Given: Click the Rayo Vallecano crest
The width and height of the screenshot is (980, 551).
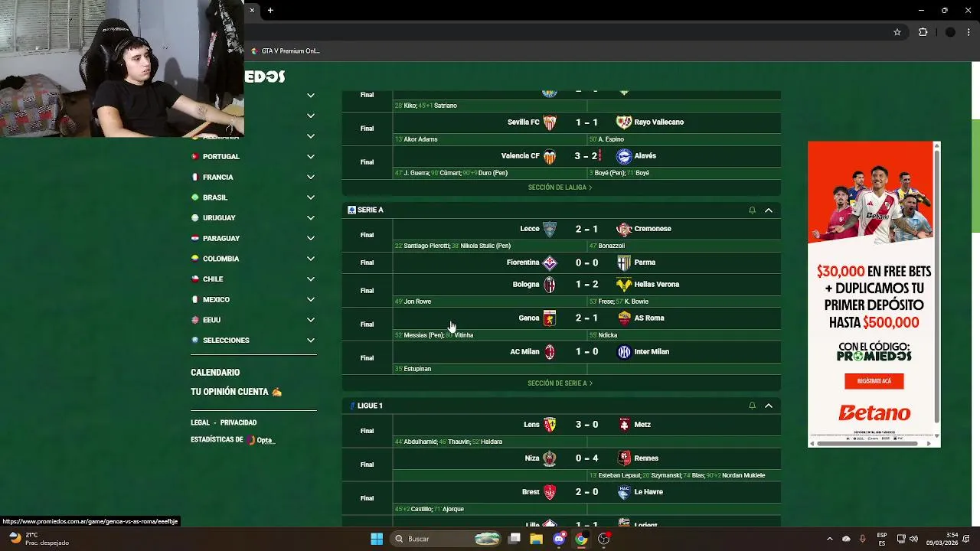Looking at the screenshot, I should coord(624,122).
